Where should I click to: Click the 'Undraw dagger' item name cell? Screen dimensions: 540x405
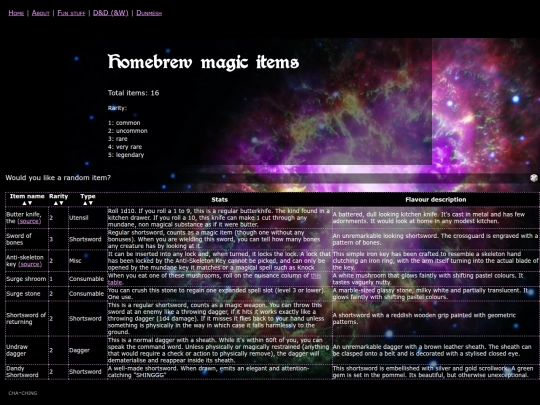pyautogui.click(x=27, y=350)
